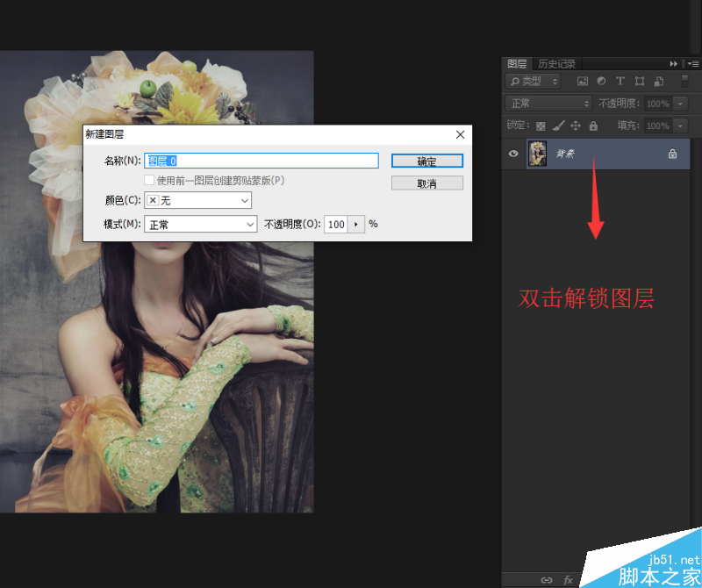Screen dimensions: 702x588
Task: Collapse the panel with double-arrow icon
Action: coord(673,64)
